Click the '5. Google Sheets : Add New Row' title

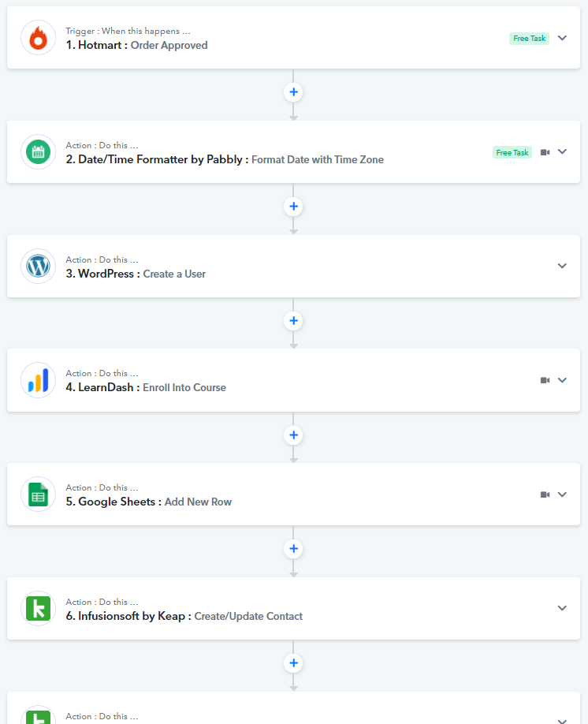149,502
